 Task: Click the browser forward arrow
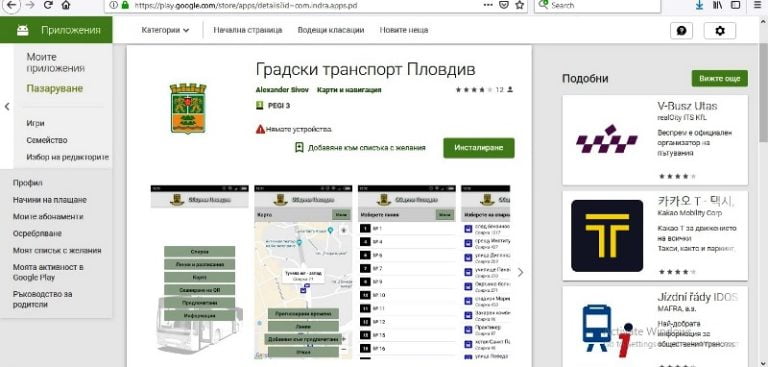(30, 5)
